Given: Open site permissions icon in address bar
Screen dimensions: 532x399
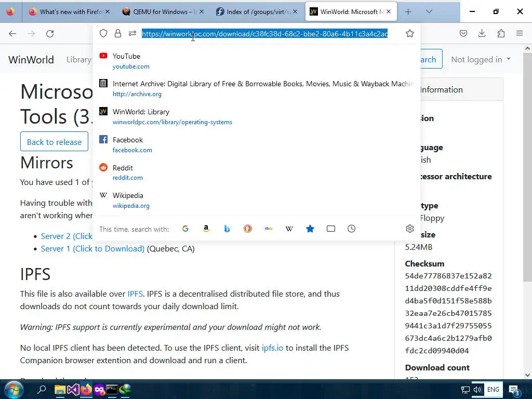Looking at the screenshot, I should point(132,33).
